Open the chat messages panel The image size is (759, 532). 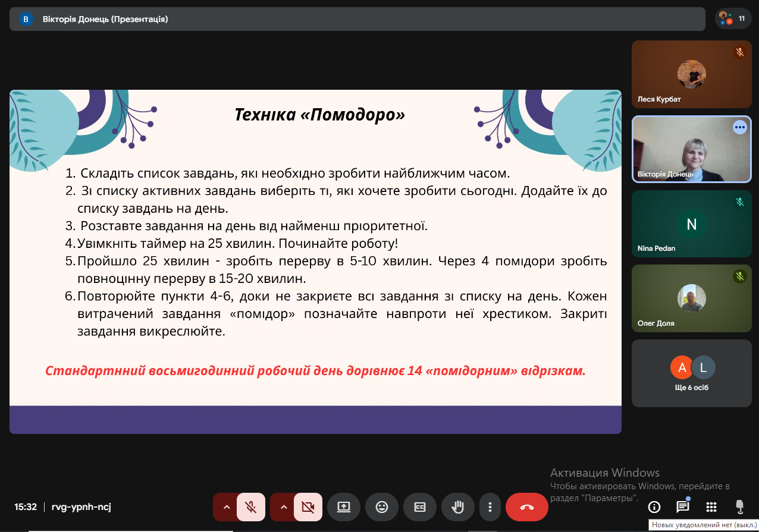click(x=682, y=507)
